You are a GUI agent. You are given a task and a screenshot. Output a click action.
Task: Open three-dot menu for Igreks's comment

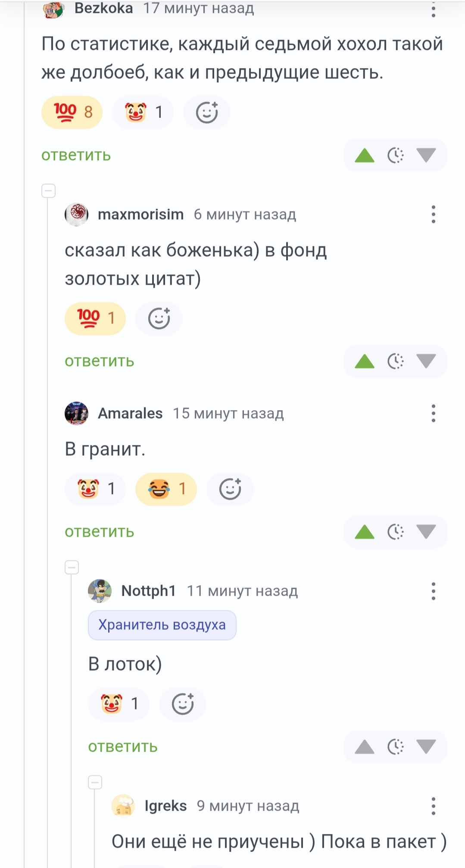(433, 806)
